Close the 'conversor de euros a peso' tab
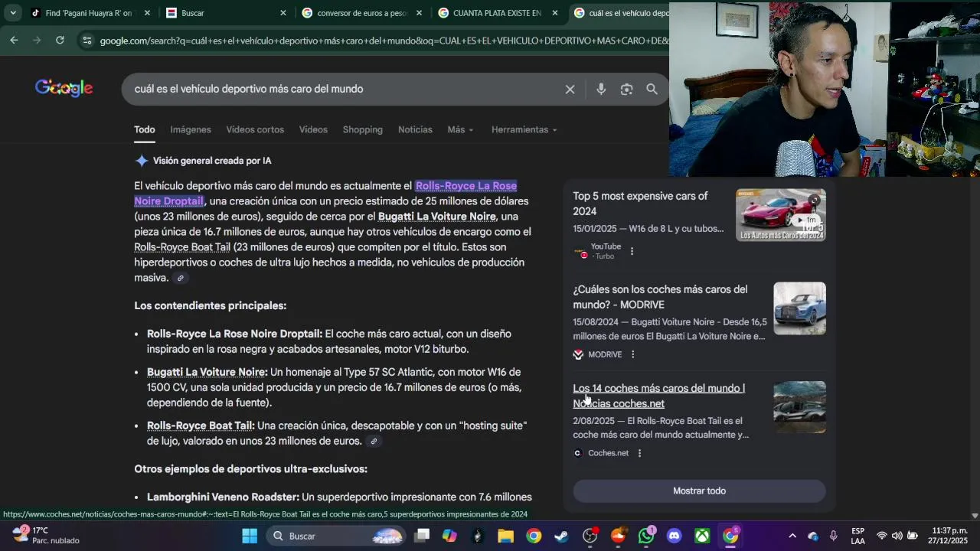Screen dimensions: 980x551 click(419, 13)
